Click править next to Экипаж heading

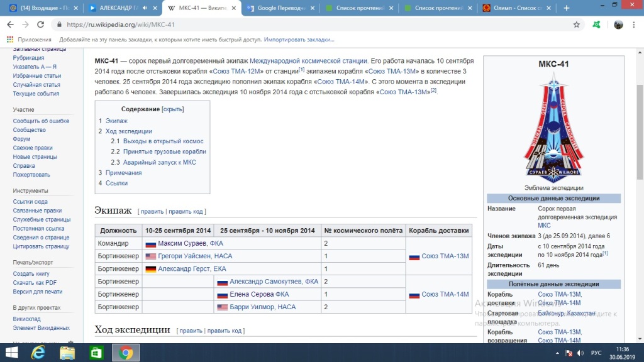[x=152, y=211]
